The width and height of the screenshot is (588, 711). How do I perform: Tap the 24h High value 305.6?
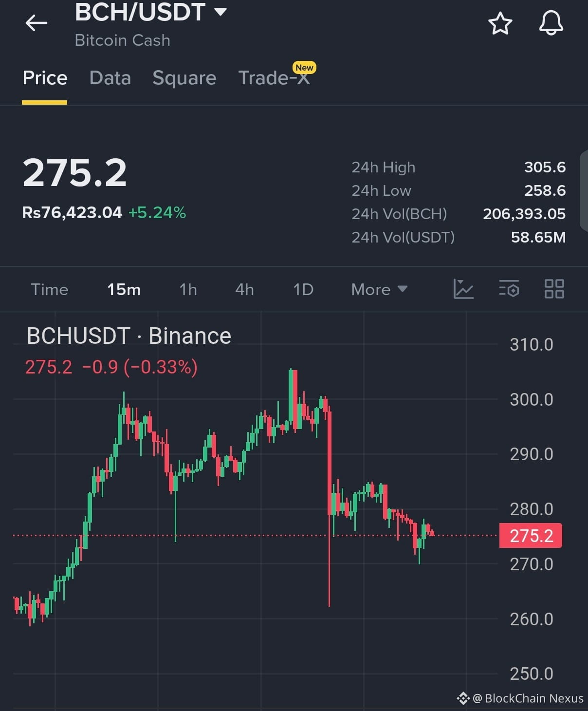545,167
